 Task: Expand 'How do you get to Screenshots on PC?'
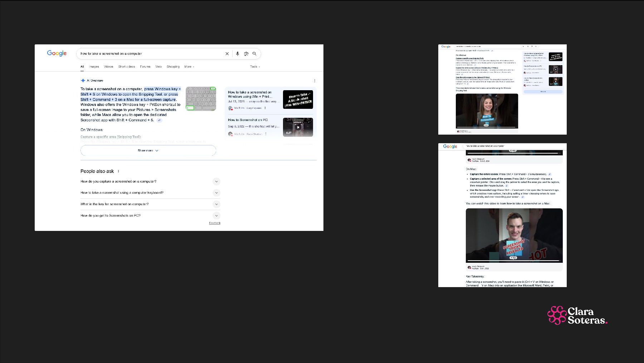(x=216, y=216)
